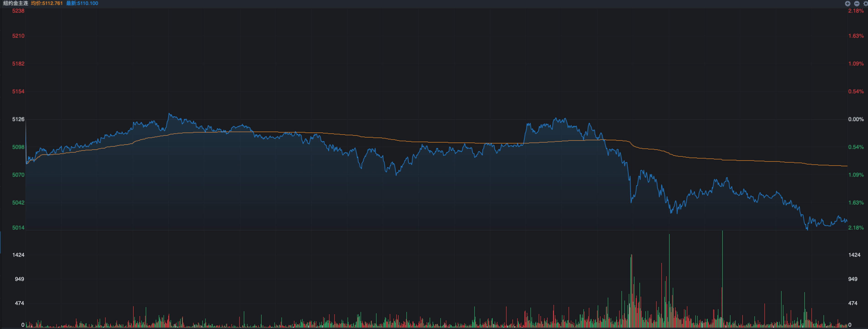Click the 纽约金主连 contract title

(x=16, y=3)
